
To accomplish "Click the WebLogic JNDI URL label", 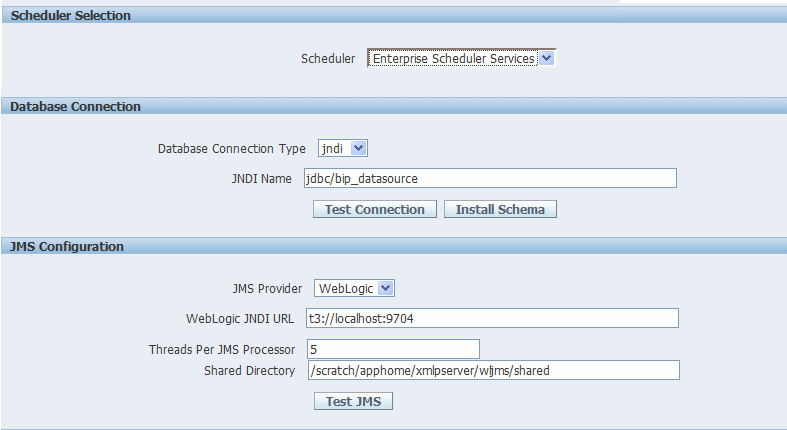I will coord(240,319).
